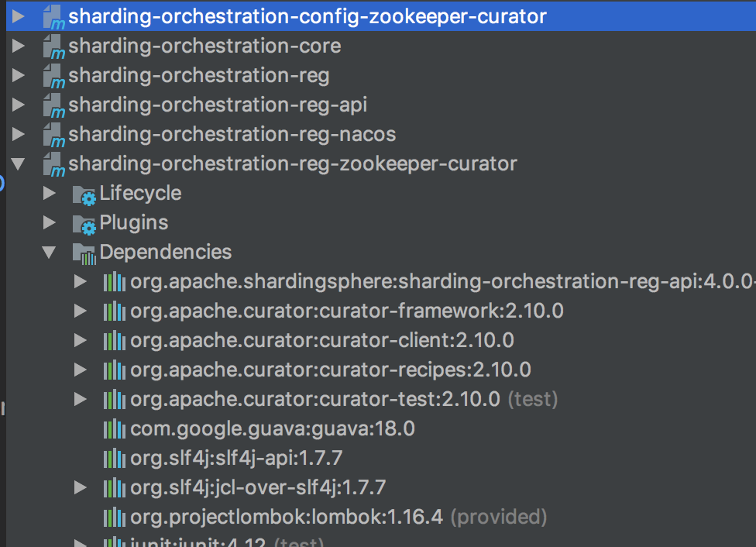Select the sharding-orchestration-reg module label
756x547 pixels.
198,76
